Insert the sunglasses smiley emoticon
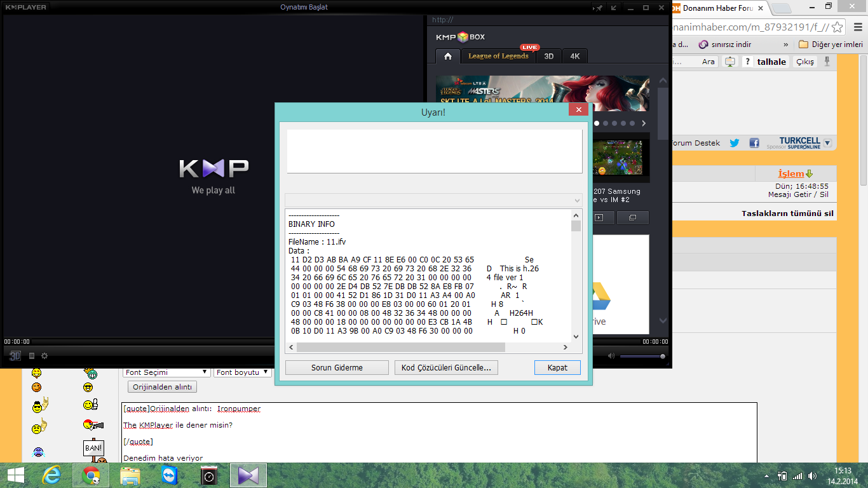 (x=88, y=387)
